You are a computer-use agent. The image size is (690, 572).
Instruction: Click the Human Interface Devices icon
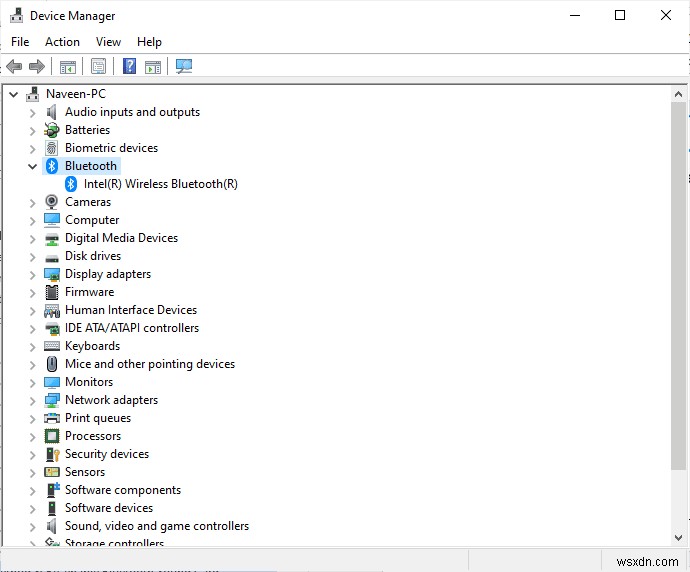tap(52, 311)
